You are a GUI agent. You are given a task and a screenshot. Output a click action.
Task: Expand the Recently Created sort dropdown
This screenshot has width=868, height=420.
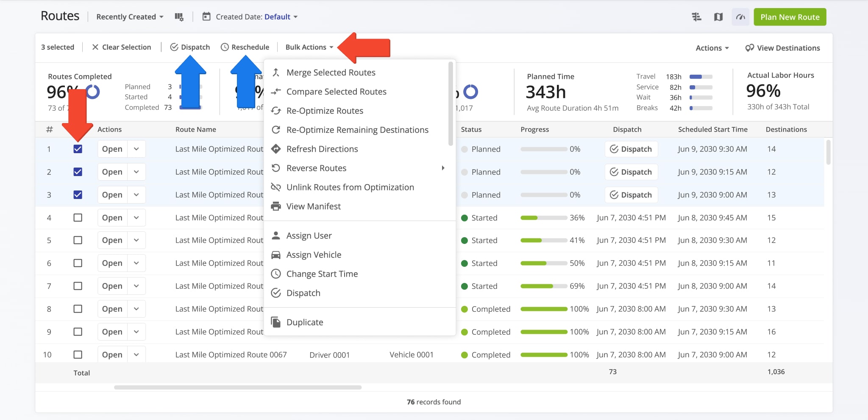(128, 17)
